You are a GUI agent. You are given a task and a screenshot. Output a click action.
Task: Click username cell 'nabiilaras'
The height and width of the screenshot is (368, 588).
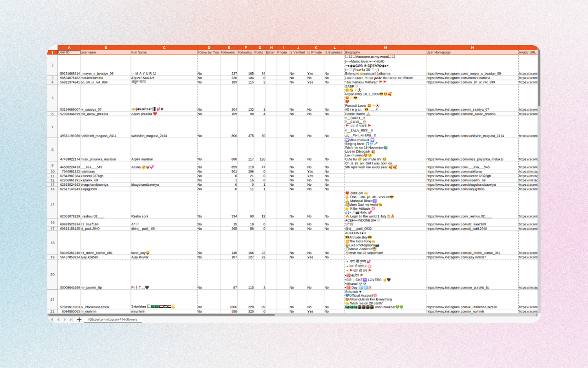tap(106, 172)
